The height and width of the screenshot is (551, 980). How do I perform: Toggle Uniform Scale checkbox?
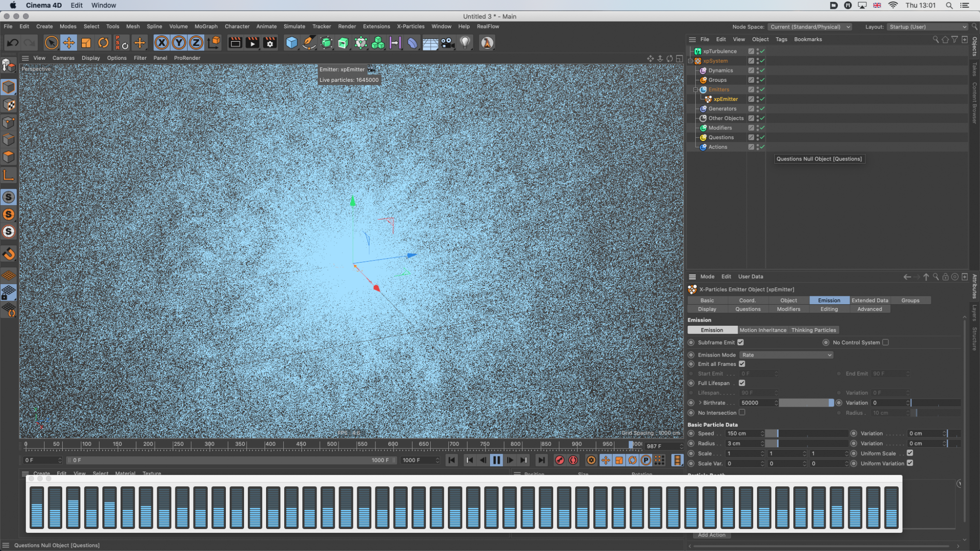pyautogui.click(x=910, y=453)
